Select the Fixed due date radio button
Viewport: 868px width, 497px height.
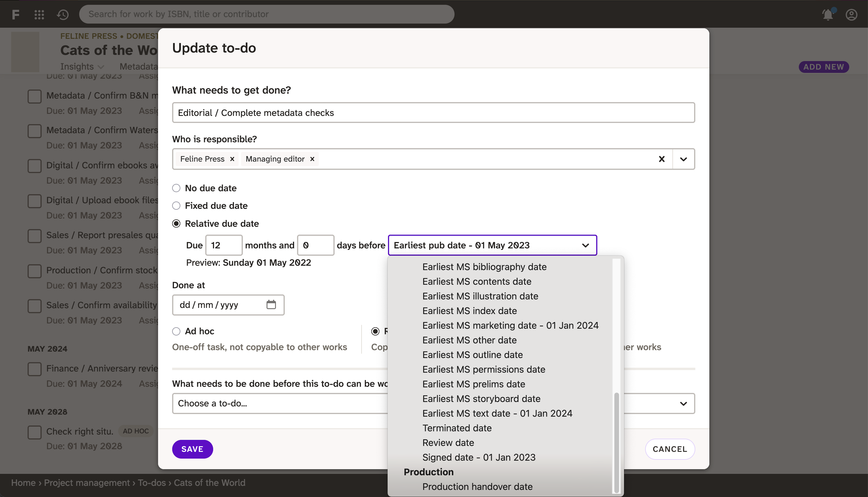(x=176, y=206)
